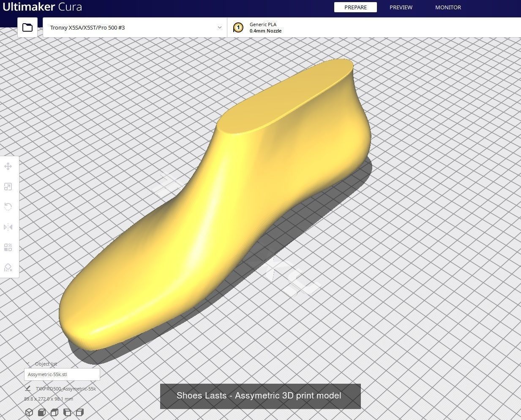Switch to top view cube icon
Image resolution: width=521 pixels, height=420 pixels.
54,412
